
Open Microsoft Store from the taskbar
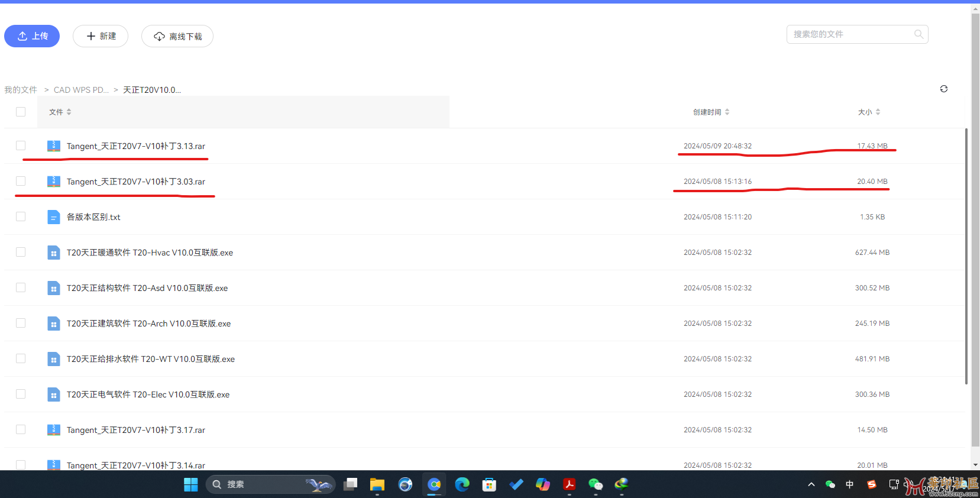pos(489,484)
